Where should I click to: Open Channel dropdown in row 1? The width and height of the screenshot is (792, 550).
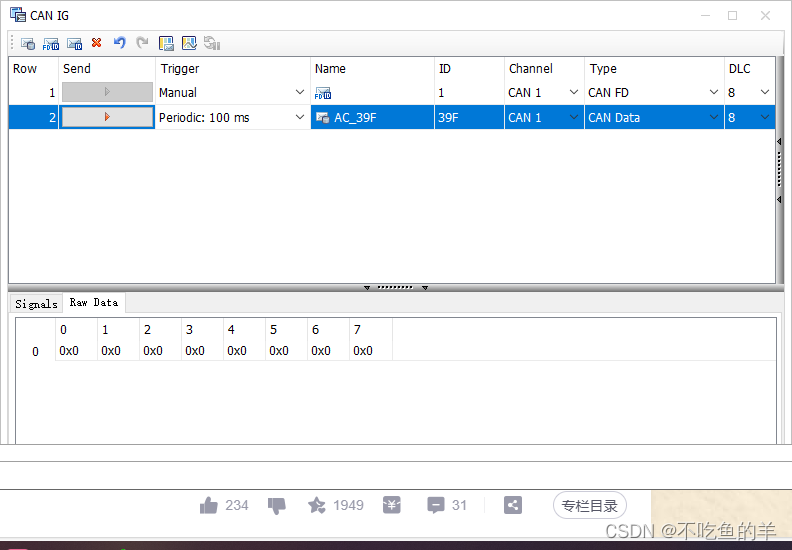[574, 92]
